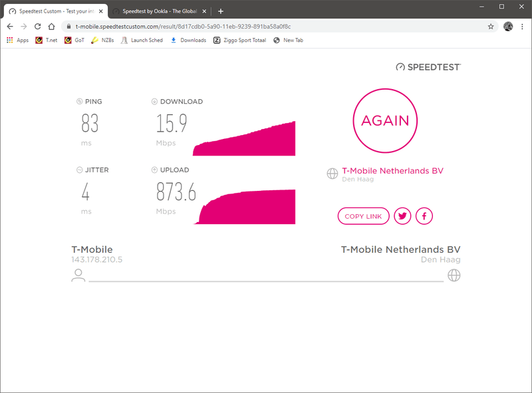The width and height of the screenshot is (532, 393).
Task: Go back to previous page
Action: tap(10, 27)
